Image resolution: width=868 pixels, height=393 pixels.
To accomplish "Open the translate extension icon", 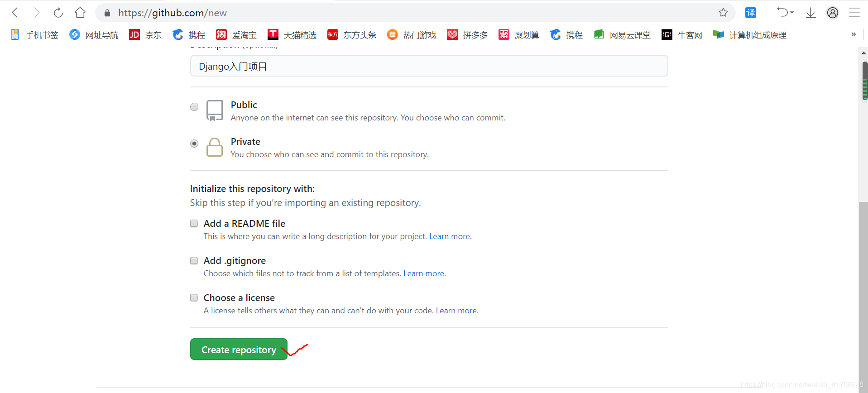I will (x=751, y=13).
